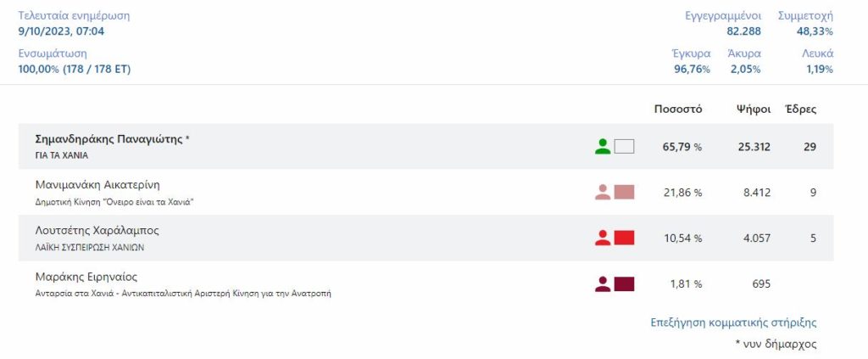
Task: Select the red party swatch for Λουτσέτης
Action: [625, 238]
